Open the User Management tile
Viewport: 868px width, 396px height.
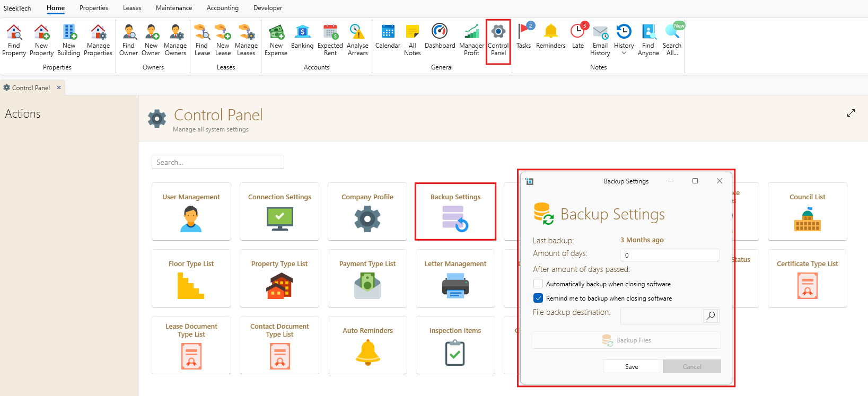191,212
